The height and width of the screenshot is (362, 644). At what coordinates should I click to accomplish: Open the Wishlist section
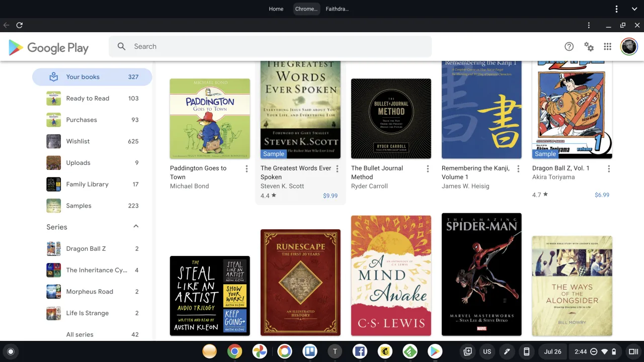78,141
